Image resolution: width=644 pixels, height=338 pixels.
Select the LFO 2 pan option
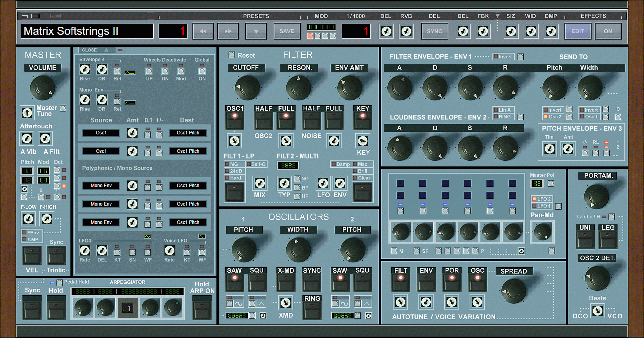(x=541, y=199)
